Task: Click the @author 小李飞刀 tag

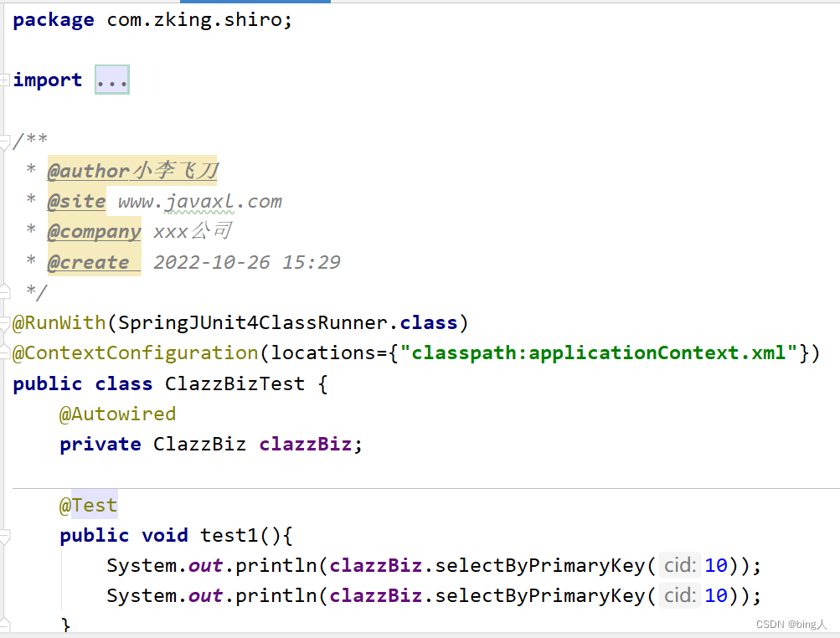Action: [x=131, y=171]
